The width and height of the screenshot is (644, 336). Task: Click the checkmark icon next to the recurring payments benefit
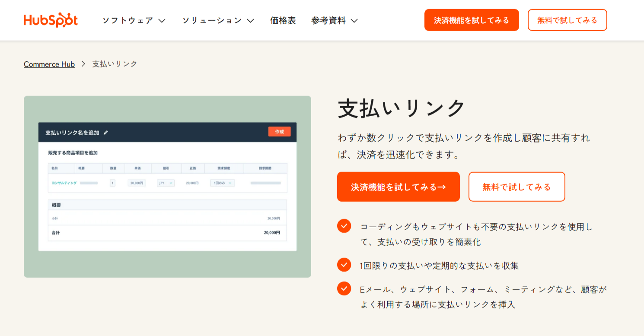[344, 264]
